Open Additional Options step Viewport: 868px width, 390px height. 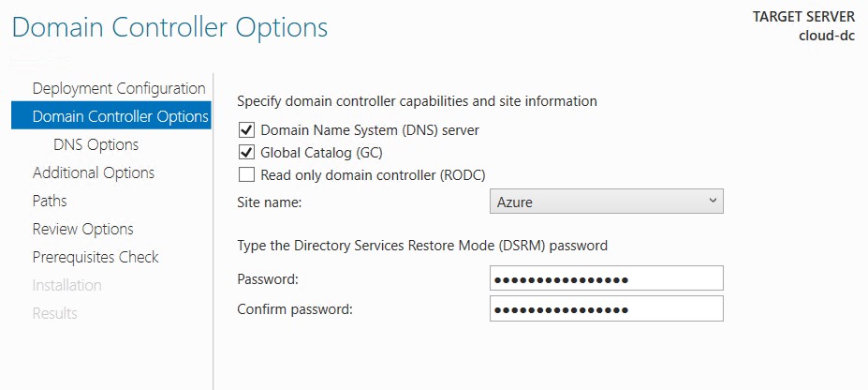tap(93, 172)
